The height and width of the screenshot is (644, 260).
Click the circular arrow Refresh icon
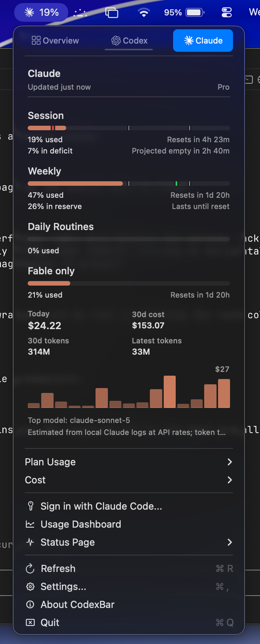[x=30, y=569]
